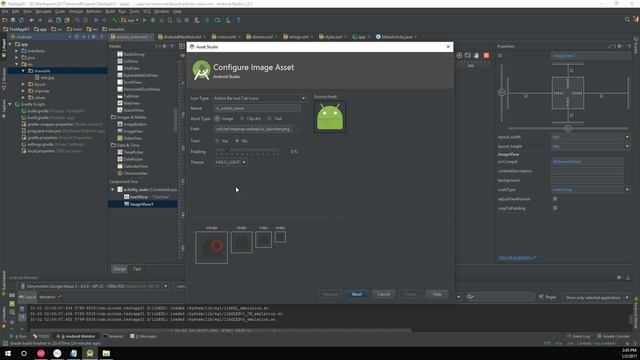Click the path browse ellipsis button
640x360 pixels.
[x=298, y=129]
